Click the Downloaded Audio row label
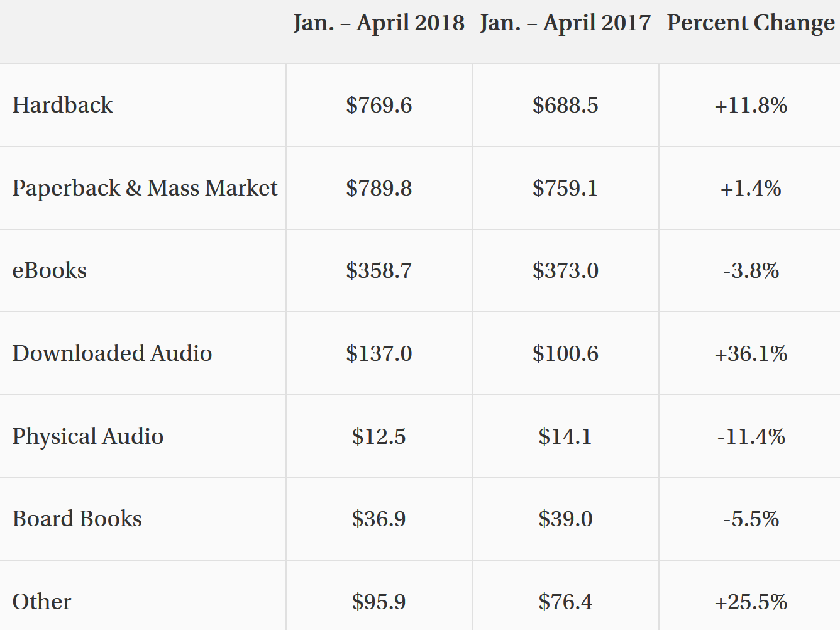The width and height of the screenshot is (840, 630). 112,353
